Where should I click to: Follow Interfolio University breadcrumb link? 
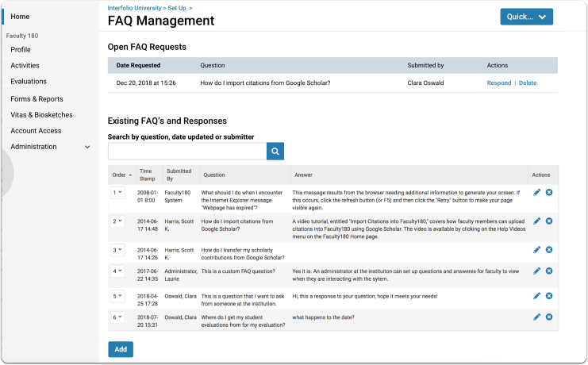pyautogui.click(x=134, y=8)
